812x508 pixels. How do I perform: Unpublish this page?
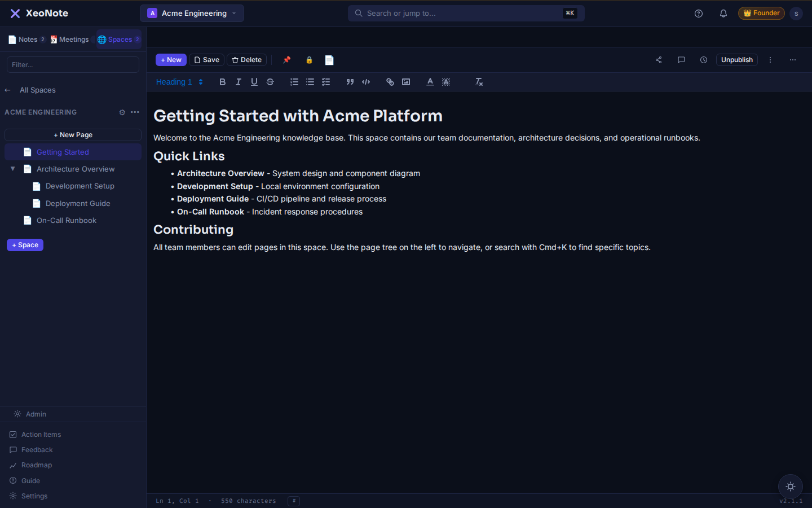point(736,60)
